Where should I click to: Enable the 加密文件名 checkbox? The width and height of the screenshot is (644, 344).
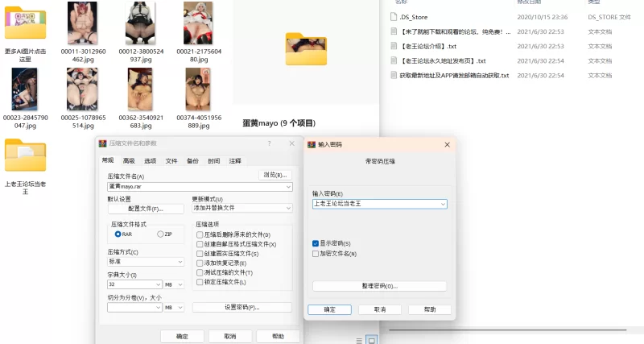coord(316,253)
